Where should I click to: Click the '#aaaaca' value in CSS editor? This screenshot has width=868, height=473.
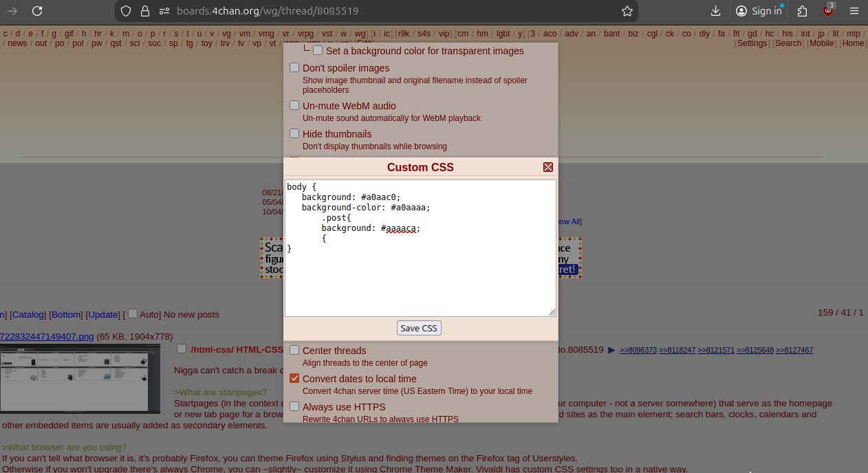[400, 228]
